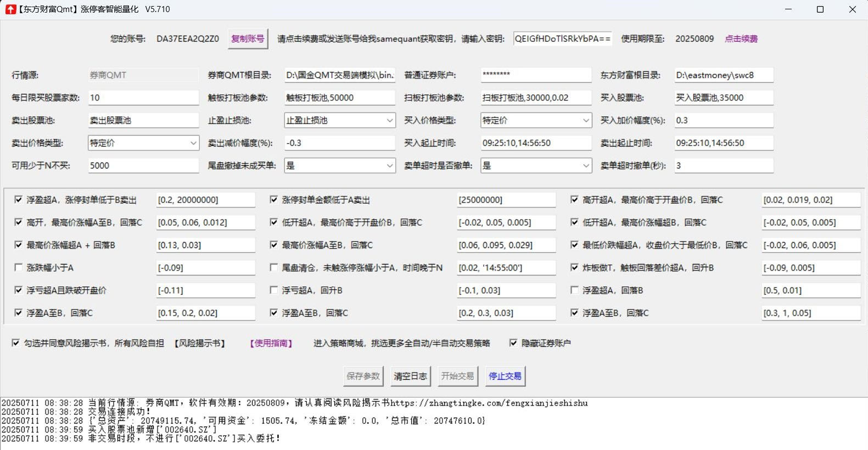Click 东方财富根目录 path field
Image resolution: width=868 pixels, height=450 pixels.
(x=724, y=75)
